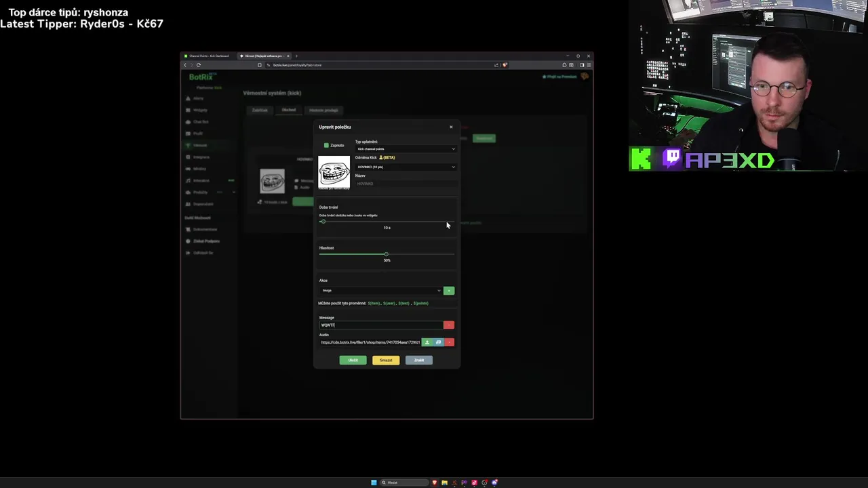The height and width of the screenshot is (488, 868).
Task: Insert the $(text) variable
Action: (404, 303)
